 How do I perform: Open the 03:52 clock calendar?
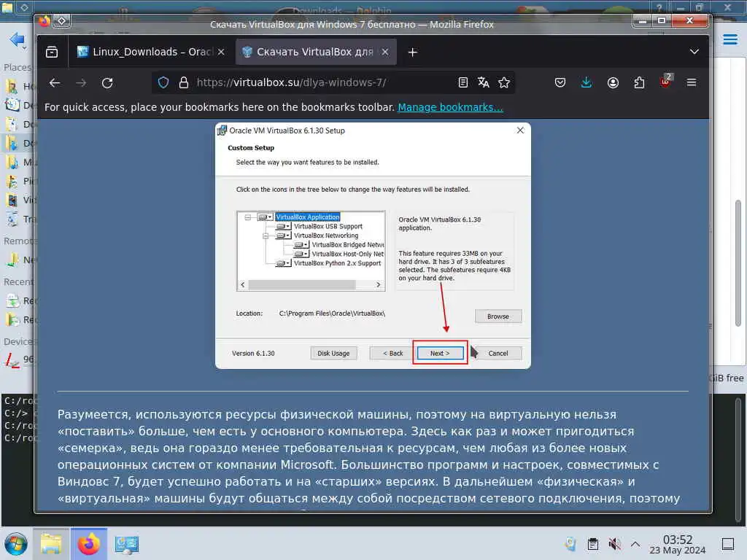[678, 544]
